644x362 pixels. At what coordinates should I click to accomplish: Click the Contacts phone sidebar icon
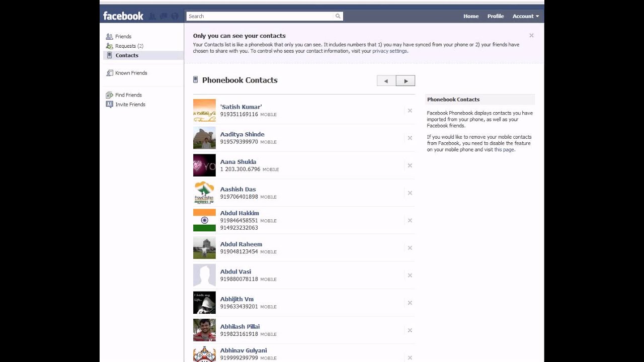(110, 55)
